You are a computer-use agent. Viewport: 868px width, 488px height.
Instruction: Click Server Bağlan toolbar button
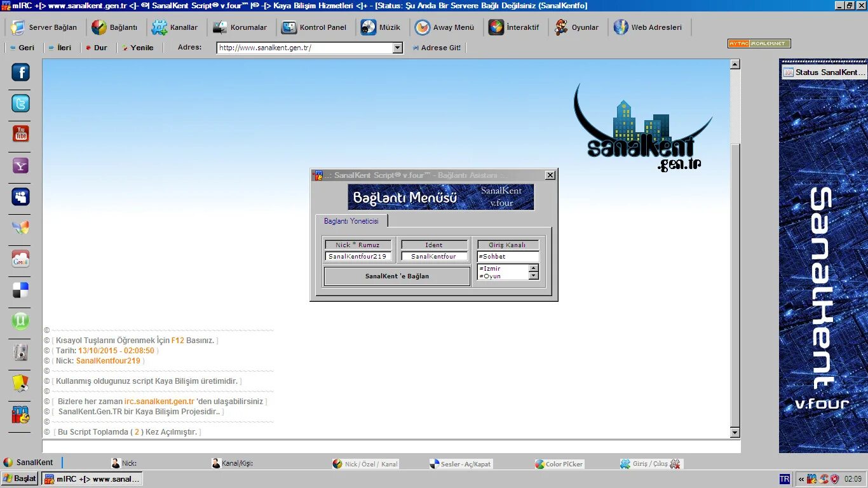point(44,27)
